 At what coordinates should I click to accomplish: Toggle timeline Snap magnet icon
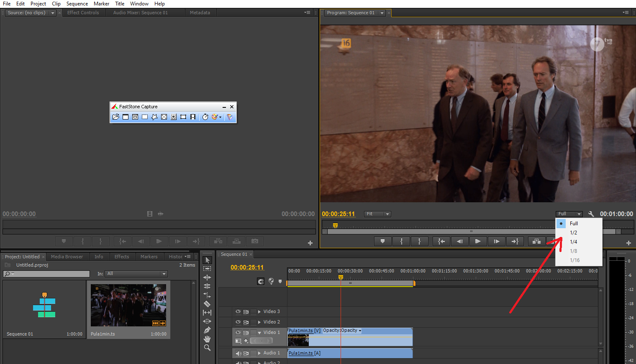[x=261, y=281]
